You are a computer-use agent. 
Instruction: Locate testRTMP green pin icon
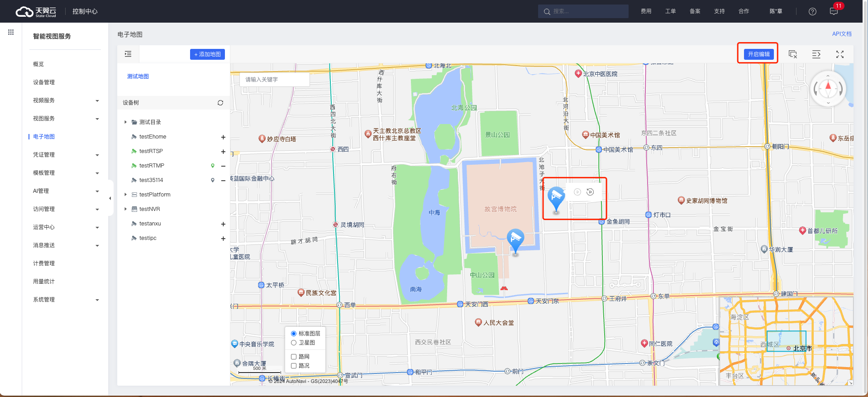pos(213,166)
